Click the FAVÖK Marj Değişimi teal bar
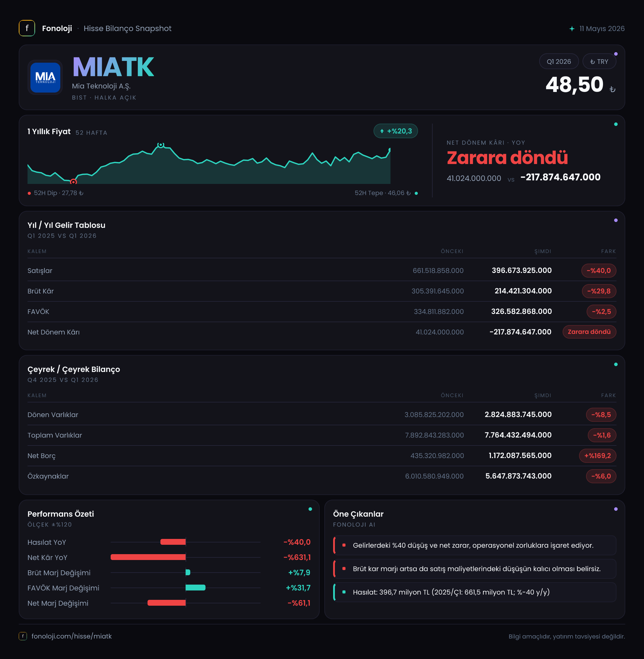 196,588
